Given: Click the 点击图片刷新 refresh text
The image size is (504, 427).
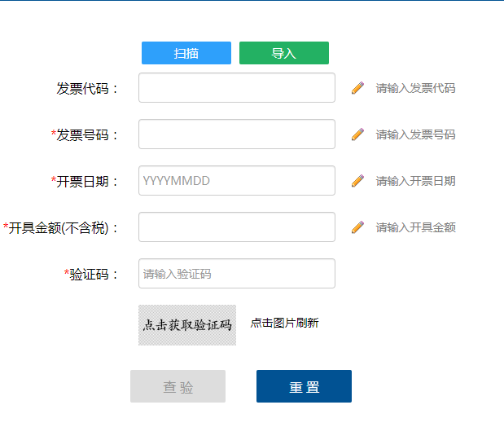Looking at the screenshot, I should 284,323.
